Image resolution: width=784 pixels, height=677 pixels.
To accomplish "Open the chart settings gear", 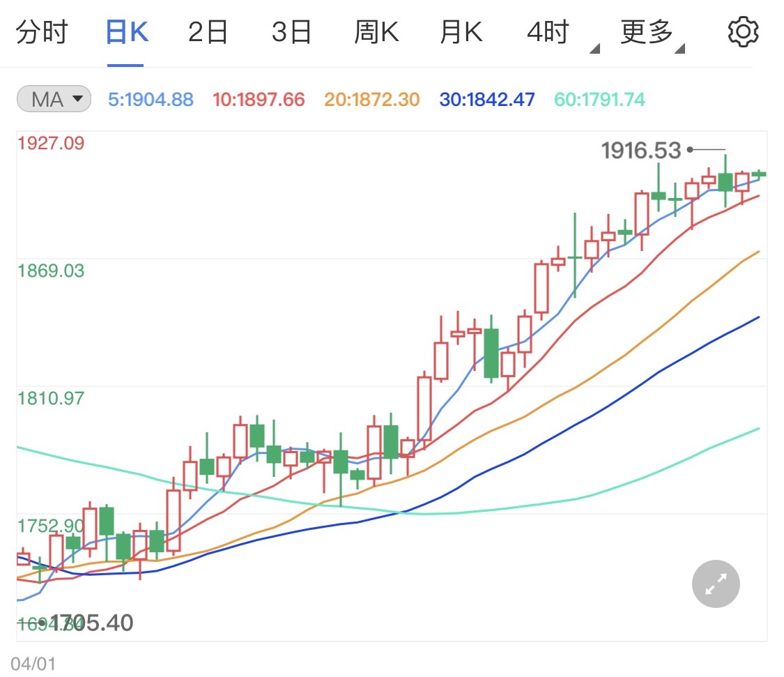I will click(x=744, y=31).
